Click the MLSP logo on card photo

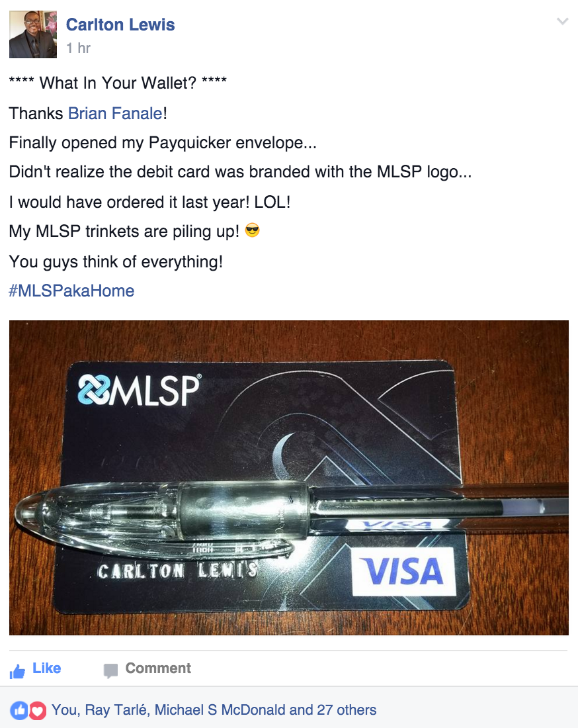(139, 390)
